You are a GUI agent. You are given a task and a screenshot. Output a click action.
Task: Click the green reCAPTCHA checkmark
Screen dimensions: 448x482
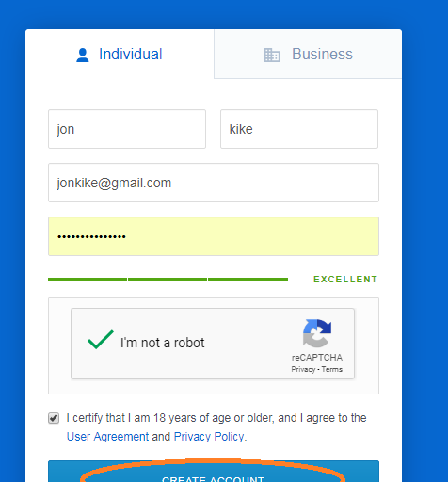(101, 340)
